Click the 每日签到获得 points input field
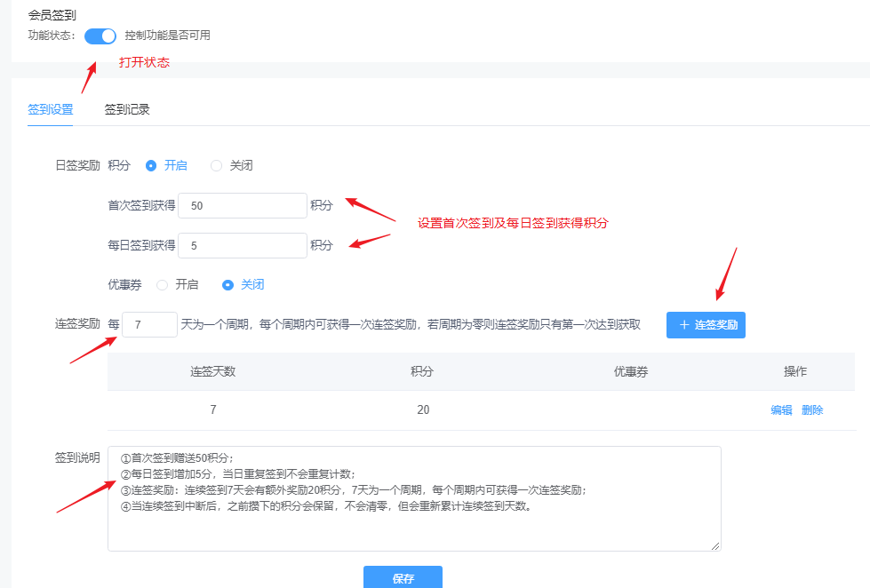 click(242, 244)
